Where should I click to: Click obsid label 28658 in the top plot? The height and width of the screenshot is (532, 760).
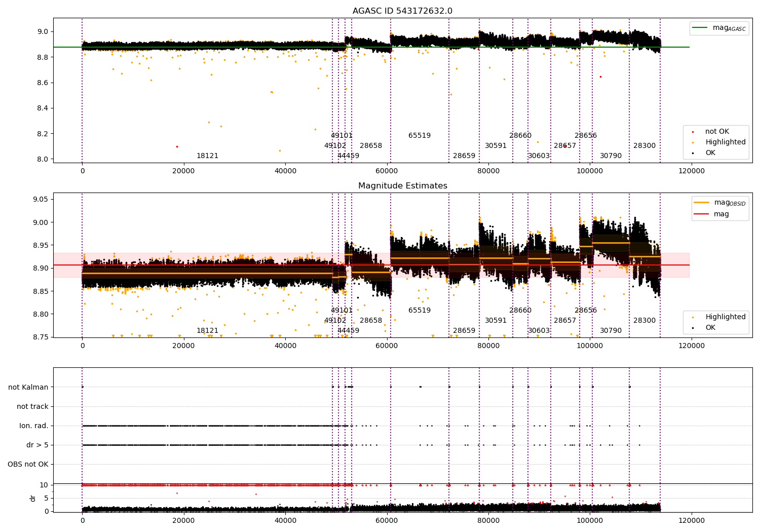click(x=371, y=146)
